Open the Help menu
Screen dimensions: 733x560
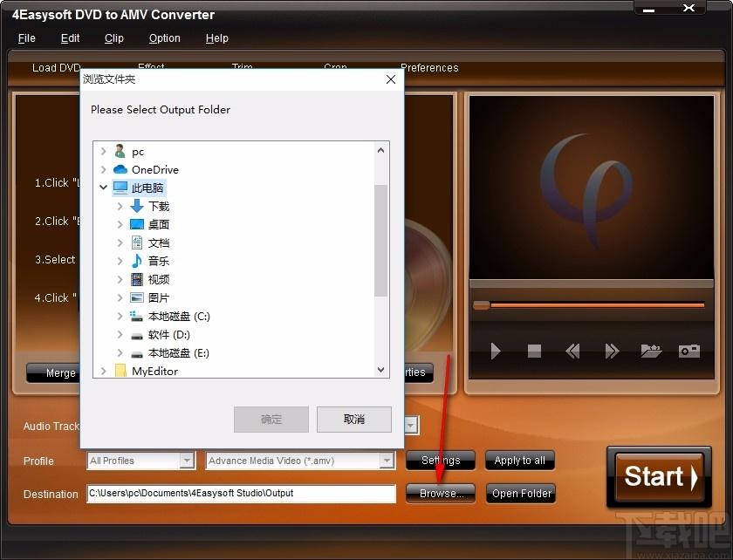tap(217, 38)
